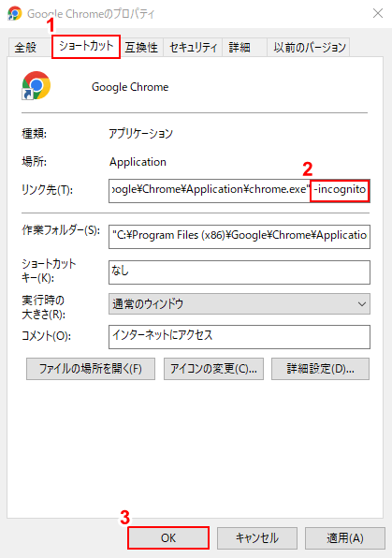Click the 作業フォルダー input field

[x=240, y=237]
